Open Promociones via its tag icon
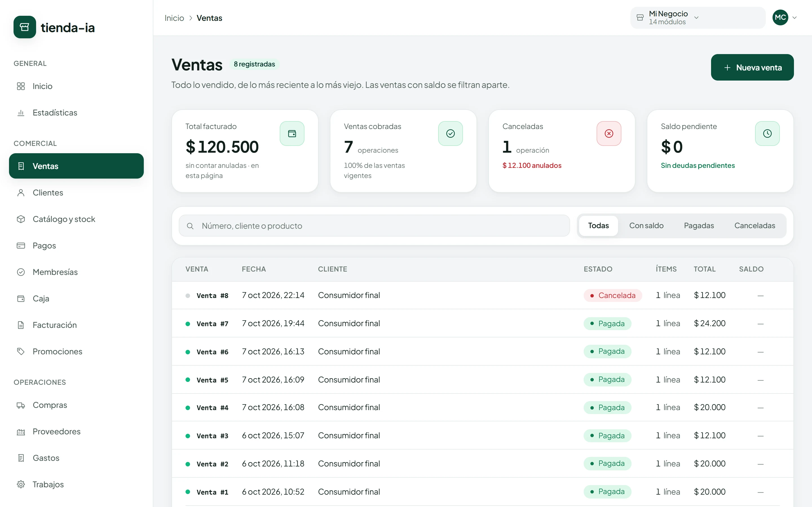The image size is (812, 507). pyautogui.click(x=21, y=352)
